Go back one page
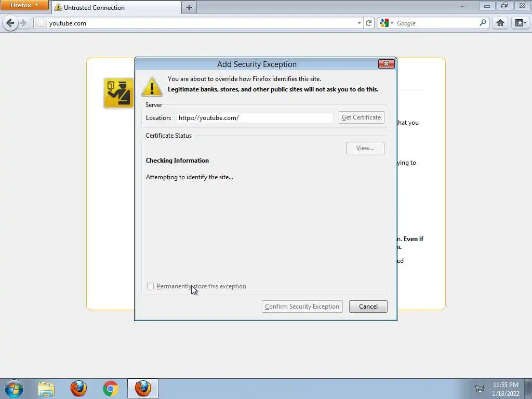 (x=10, y=23)
